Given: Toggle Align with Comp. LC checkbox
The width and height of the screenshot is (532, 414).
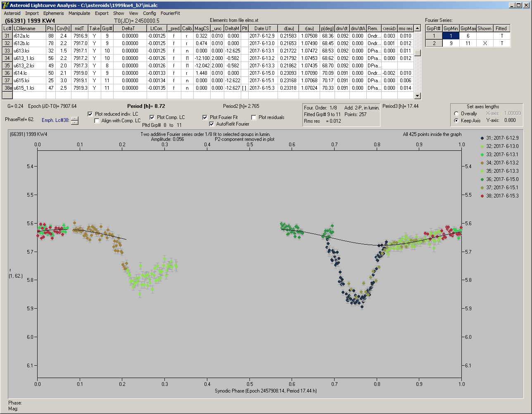Looking at the screenshot, I should pyautogui.click(x=97, y=121).
